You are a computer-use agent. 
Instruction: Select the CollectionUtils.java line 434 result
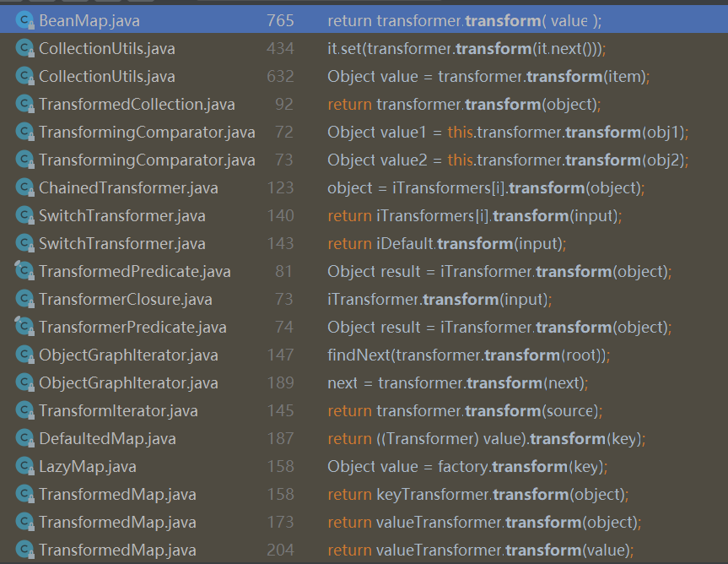[x=107, y=49]
